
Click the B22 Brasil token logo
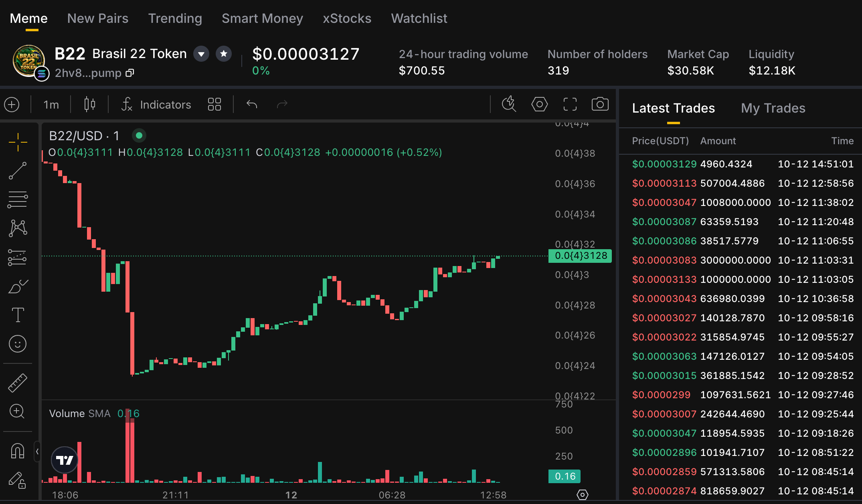29,61
